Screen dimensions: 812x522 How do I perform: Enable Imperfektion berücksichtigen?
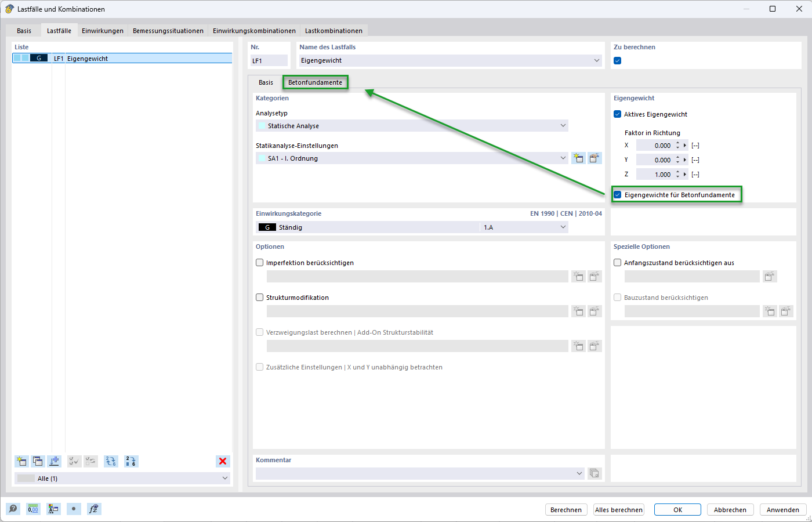(260, 263)
